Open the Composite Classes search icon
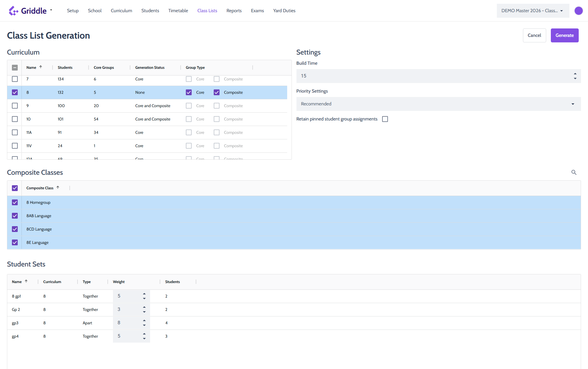 (x=574, y=172)
